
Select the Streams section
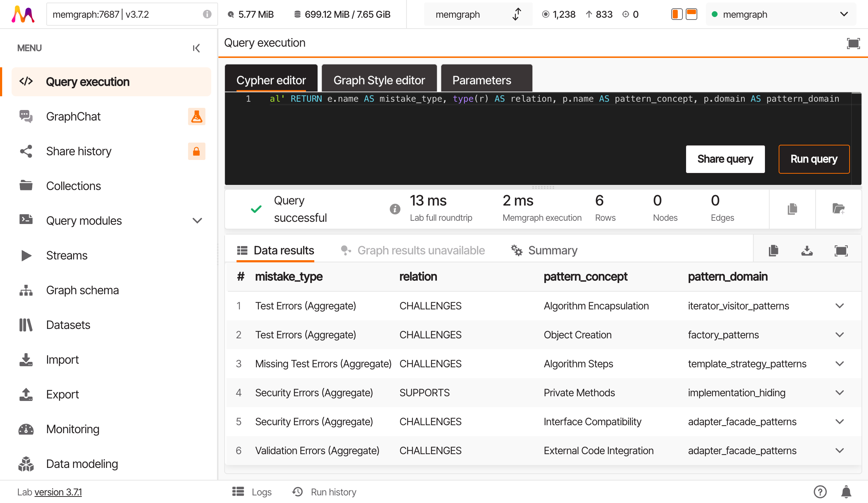click(x=67, y=255)
